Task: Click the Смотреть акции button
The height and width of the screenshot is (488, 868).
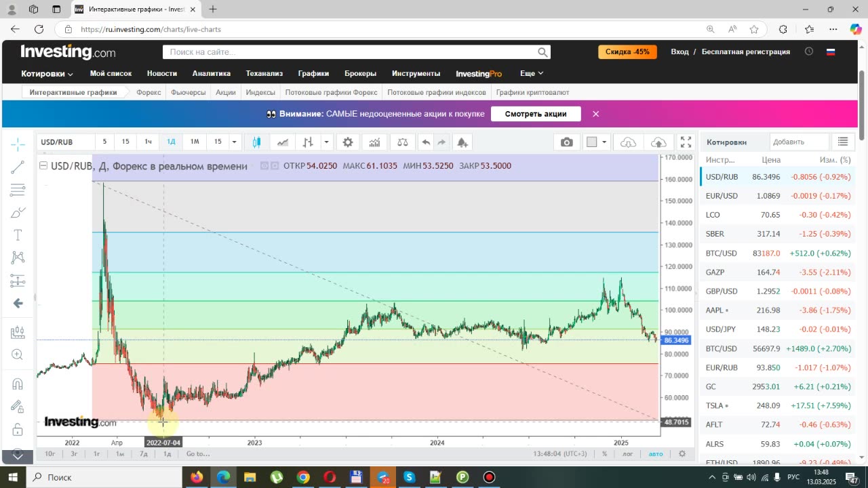Action: coord(536,114)
